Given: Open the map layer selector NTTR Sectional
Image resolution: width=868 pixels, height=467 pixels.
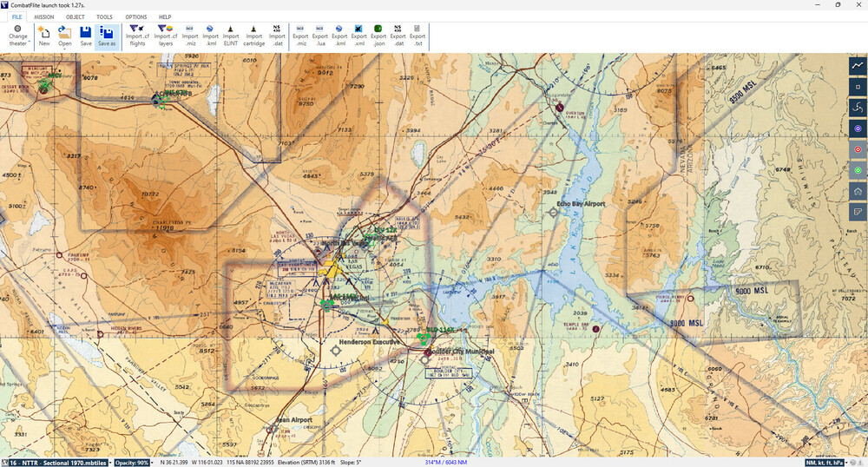Looking at the screenshot, I should click(55, 462).
